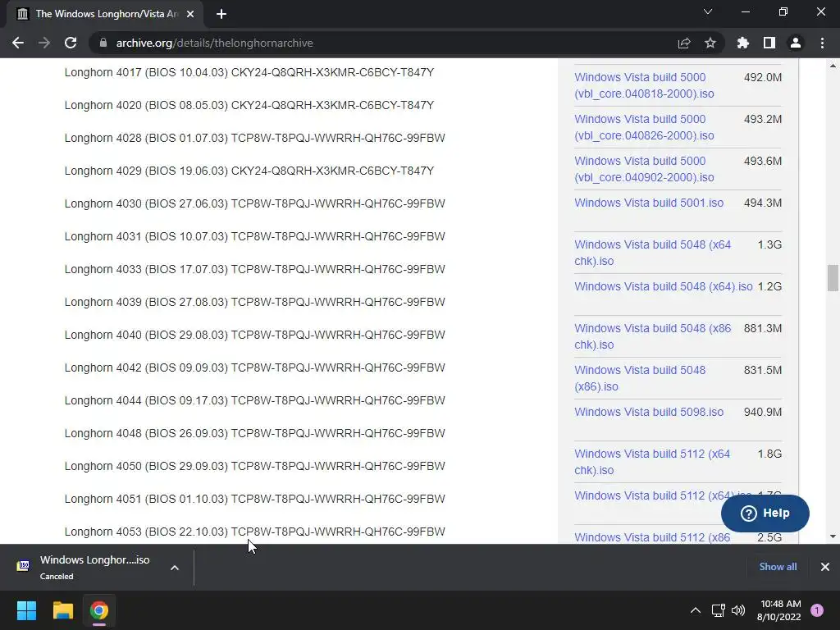Download Windows Vista build 5000 (vbl_core.040826-2000).iso
840x630 pixels.
(x=644, y=127)
